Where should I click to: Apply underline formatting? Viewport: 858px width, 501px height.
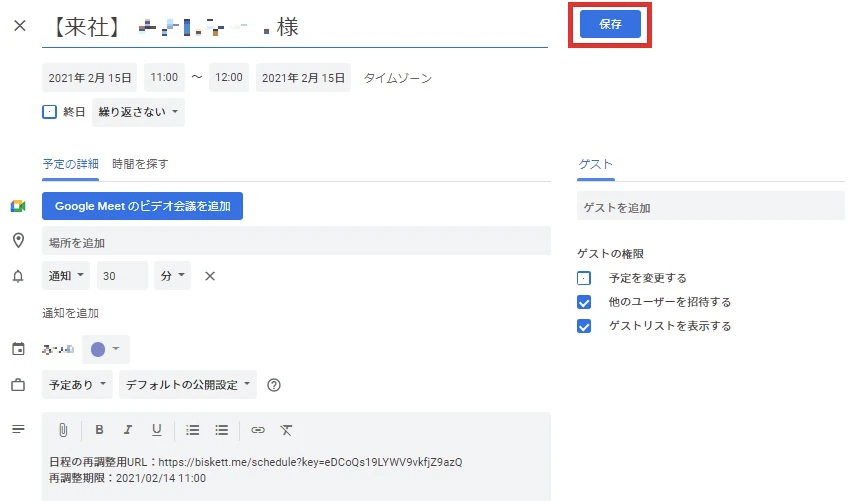click(156, 430)
